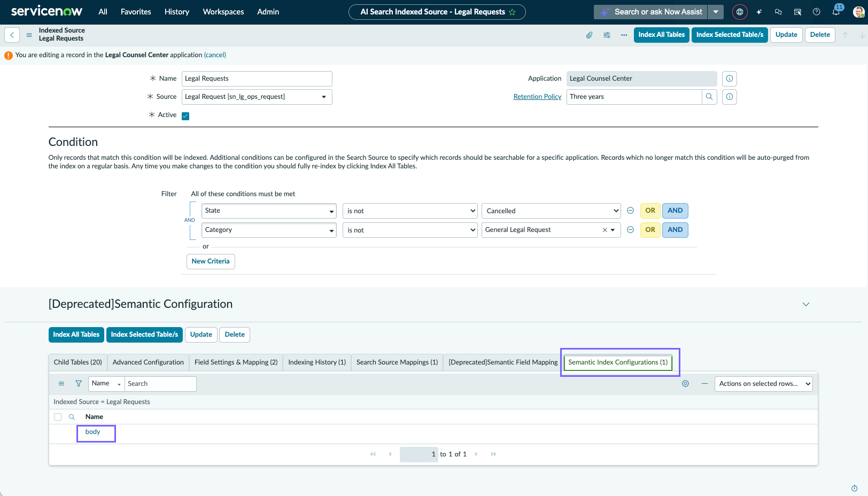Click the New Criteria button
Viewport: 868px width, 496px height.
click(x=211, y=261)
